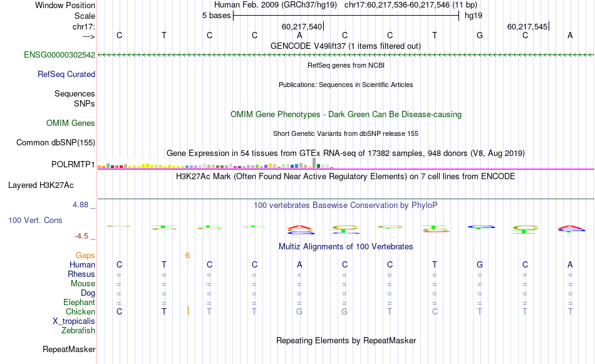The image size is (595, 364).
Task: Open Short Genetic Variants from dbSNP title
Action: tap(346, 133)
